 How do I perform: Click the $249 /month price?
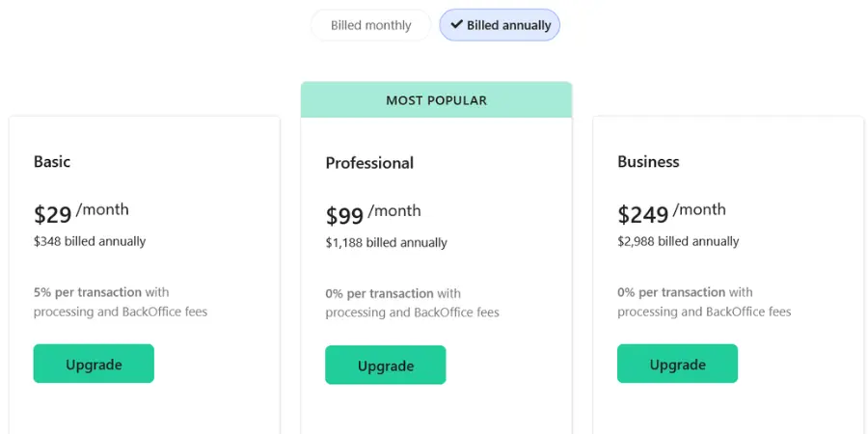(671, 212)
